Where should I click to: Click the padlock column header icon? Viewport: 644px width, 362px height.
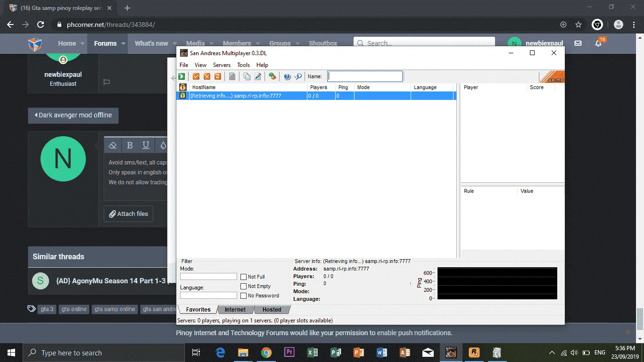click(x=182, y=87)
